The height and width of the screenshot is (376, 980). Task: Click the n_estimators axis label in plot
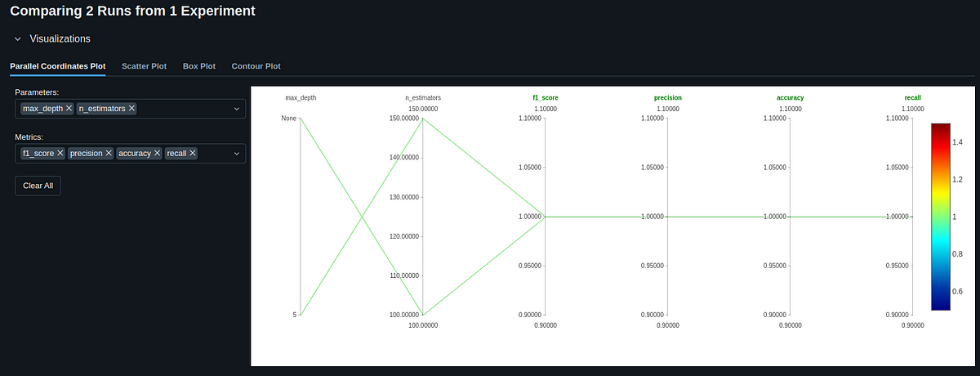pyautogui.click(x=423, y=97)
